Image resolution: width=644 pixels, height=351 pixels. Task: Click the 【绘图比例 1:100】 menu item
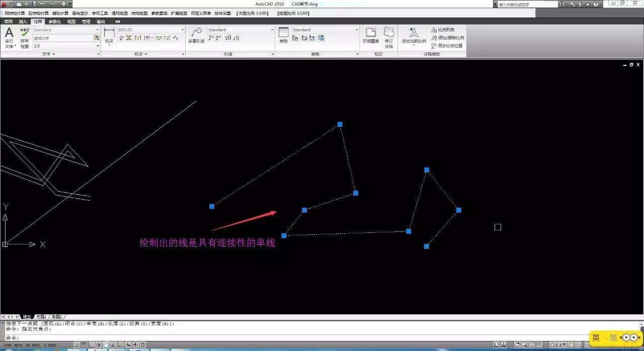click(293, 13)
